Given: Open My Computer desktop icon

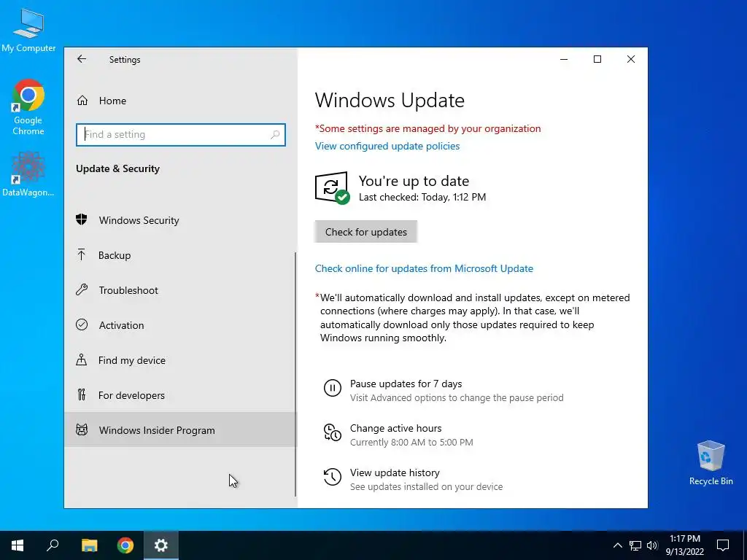Looking at the screenshot, I should click(28, 29).
